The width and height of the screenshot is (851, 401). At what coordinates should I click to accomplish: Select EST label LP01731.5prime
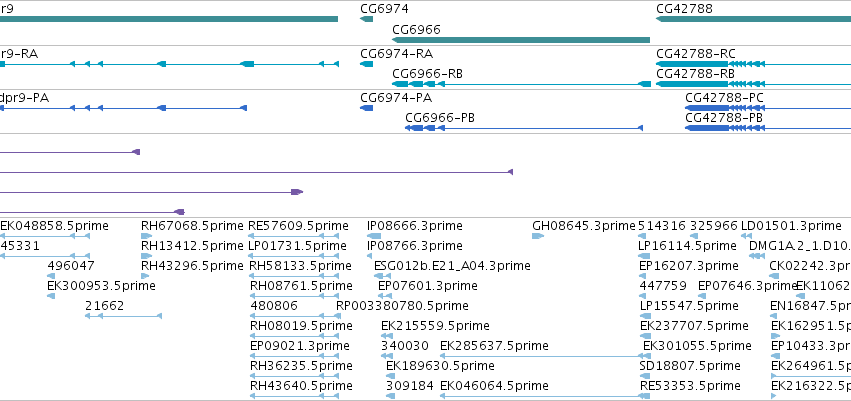297,246
